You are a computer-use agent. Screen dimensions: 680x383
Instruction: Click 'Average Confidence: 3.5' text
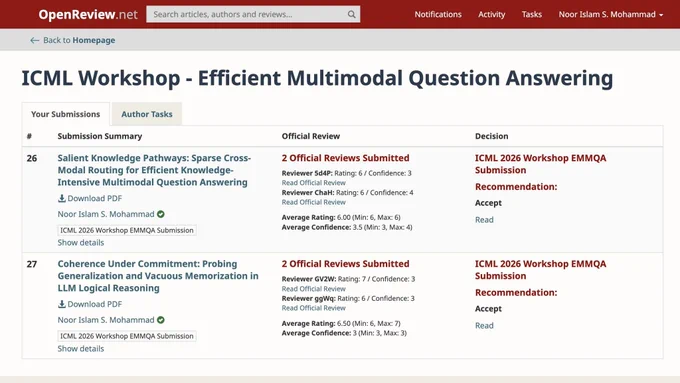point(347,227)
